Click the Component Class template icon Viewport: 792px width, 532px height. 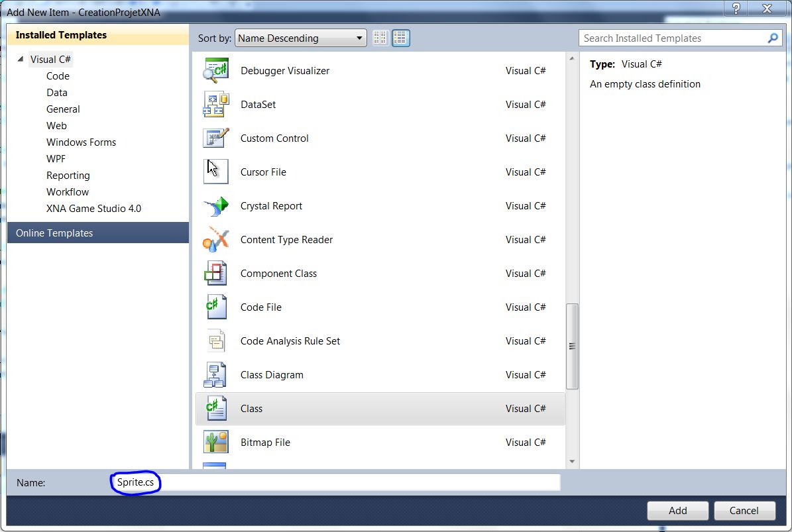pos(216,273)
